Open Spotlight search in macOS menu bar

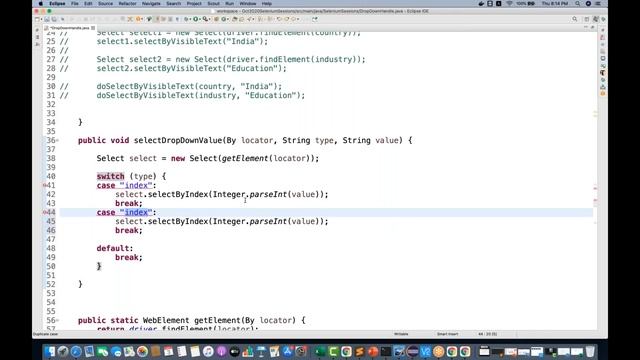578,3
